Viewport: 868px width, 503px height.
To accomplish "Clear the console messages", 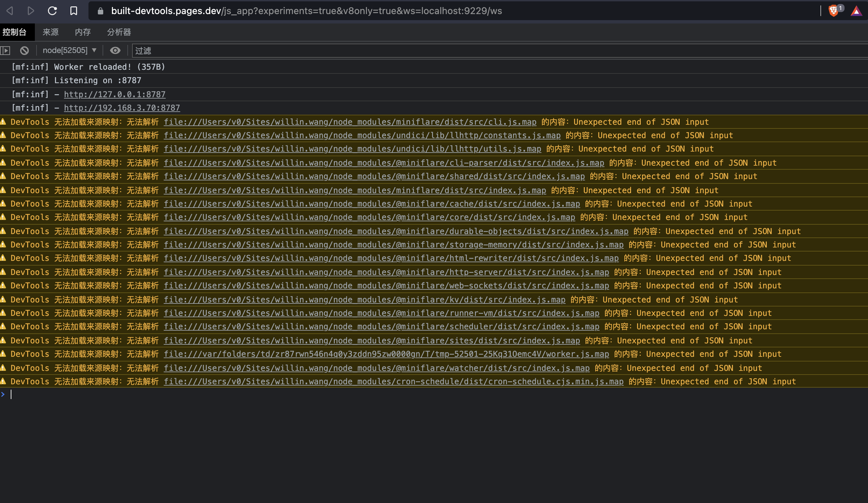I will pos(24,50).
